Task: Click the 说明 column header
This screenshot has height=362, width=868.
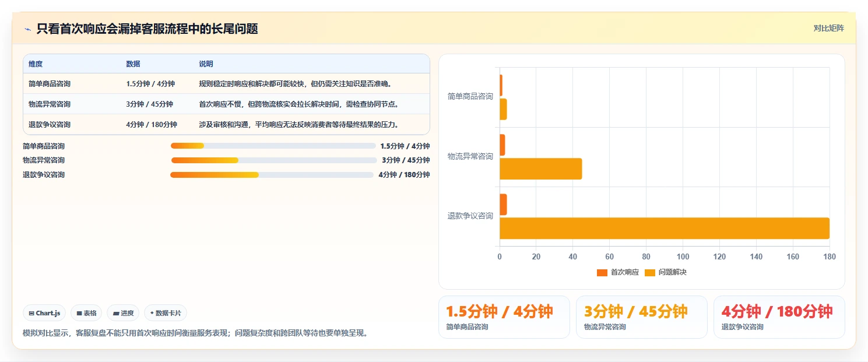Action: click(206, 64)
